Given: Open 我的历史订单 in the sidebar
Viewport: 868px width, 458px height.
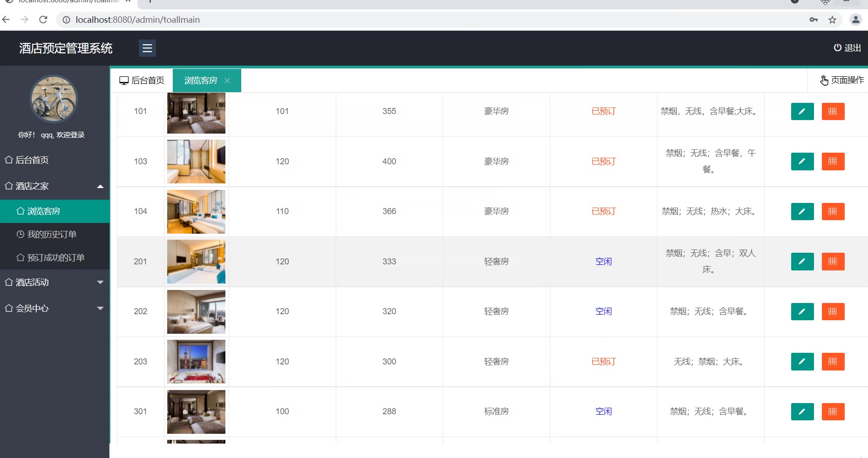Looking at the screenshot, I should (54, 235).
